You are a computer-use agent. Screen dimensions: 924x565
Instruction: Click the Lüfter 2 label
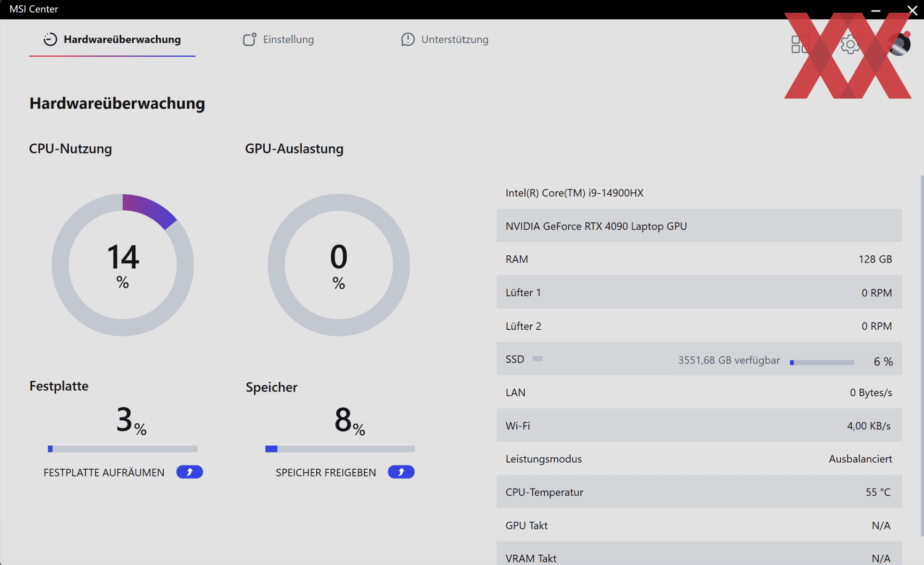click(523, 326)
